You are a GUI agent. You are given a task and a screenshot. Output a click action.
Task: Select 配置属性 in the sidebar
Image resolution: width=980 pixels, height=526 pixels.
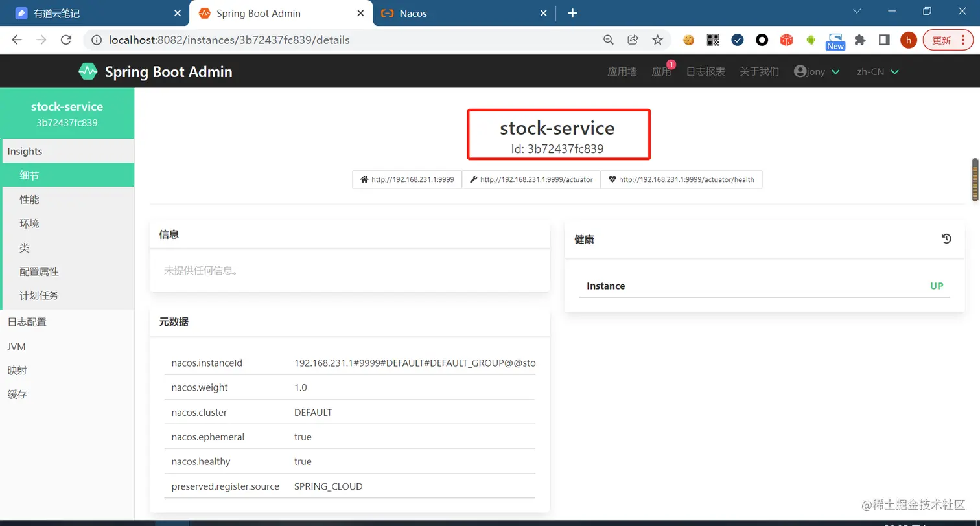[67, 271]
